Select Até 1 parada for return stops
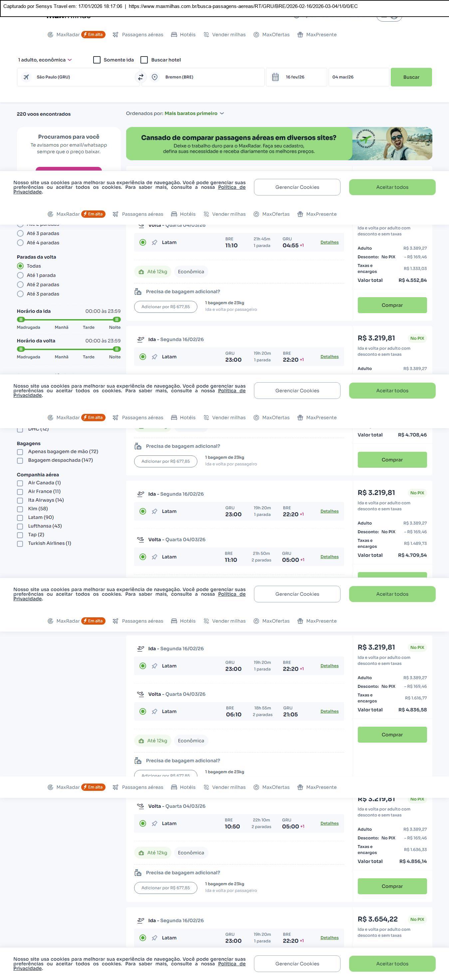The height and width of the screenshot is (980, 449). point(20,276)
